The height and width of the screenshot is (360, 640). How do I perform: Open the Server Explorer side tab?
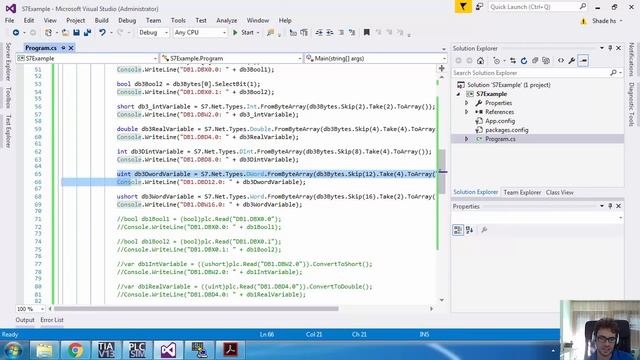[8, 62]
